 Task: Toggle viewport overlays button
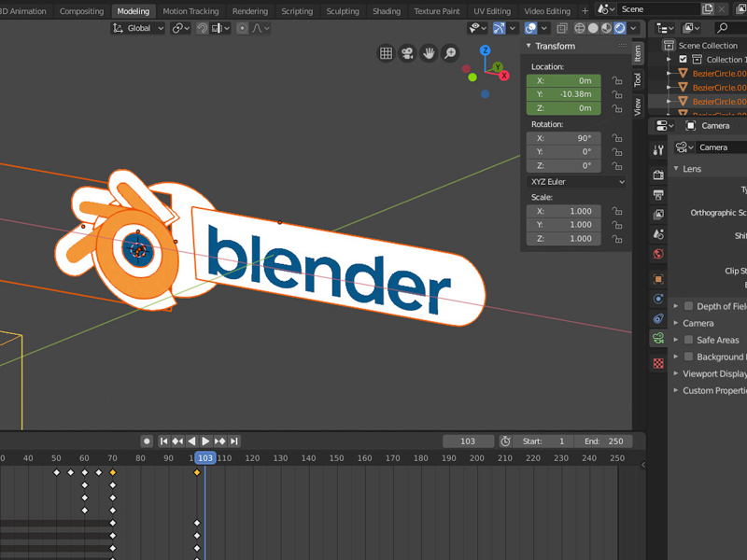pyautogui.click(x=530, y=28)
